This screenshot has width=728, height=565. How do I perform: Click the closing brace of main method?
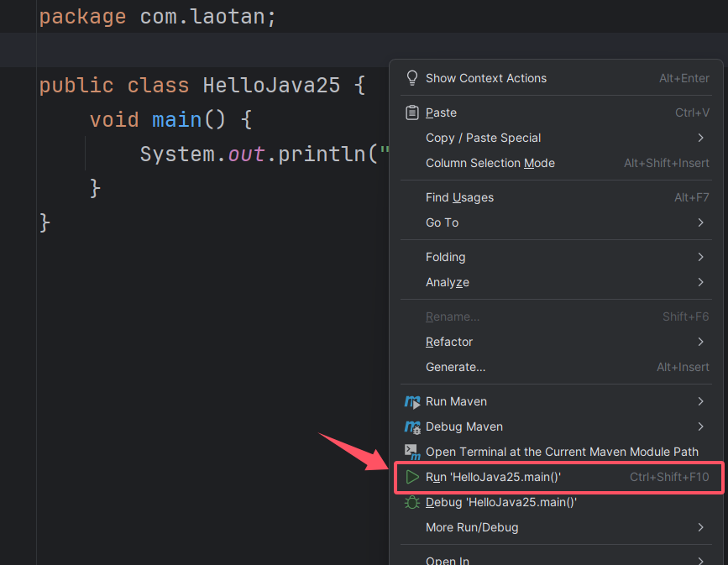pyautogui.click(x=95, y=189)
